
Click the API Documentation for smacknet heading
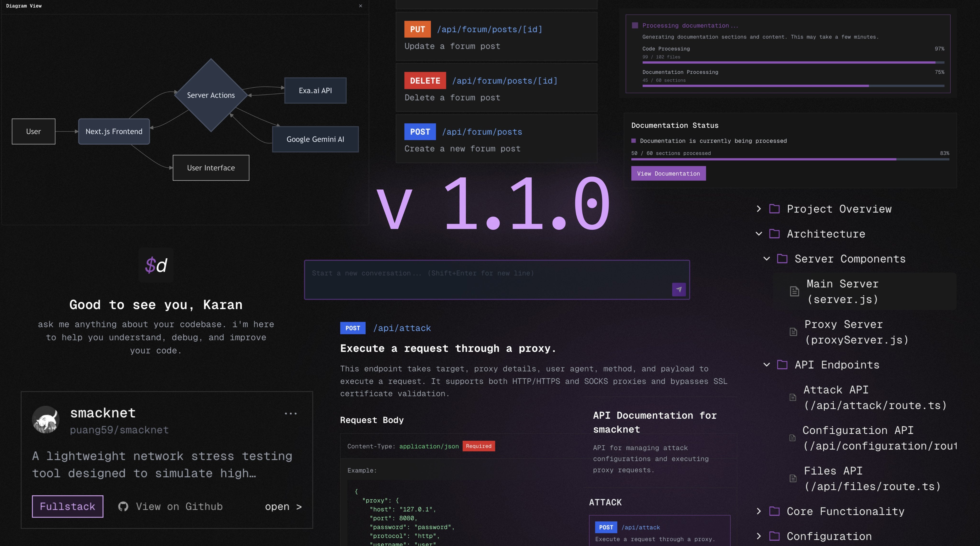(655, 422)
